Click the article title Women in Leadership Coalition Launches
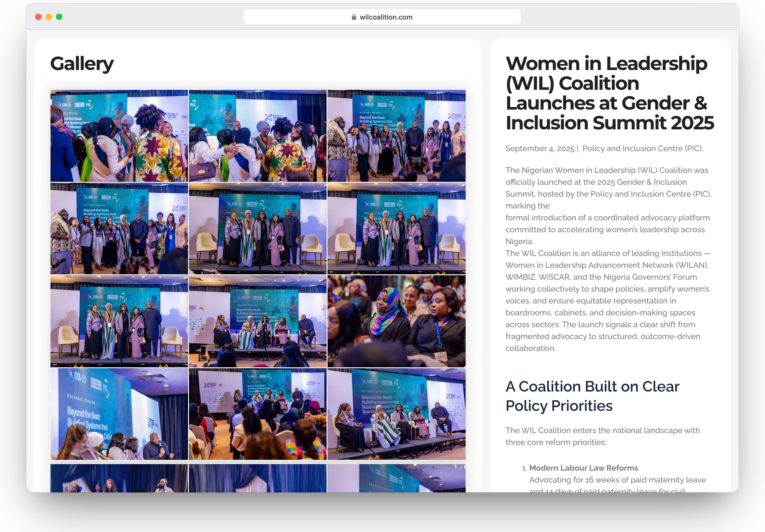 pos(610,93)
